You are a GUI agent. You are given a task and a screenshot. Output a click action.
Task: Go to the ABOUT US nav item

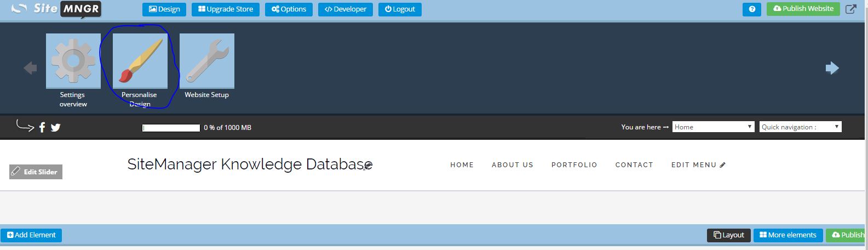(x=513, y=164)
